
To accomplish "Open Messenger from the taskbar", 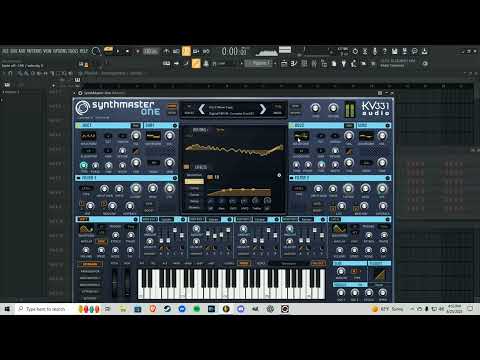I will coord(182,309).
